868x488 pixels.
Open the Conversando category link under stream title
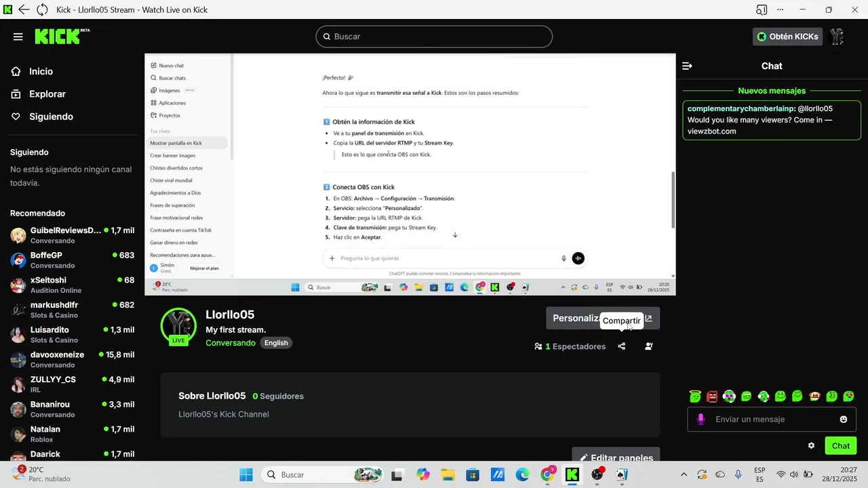pyautogui.click(x=231, y=343)
